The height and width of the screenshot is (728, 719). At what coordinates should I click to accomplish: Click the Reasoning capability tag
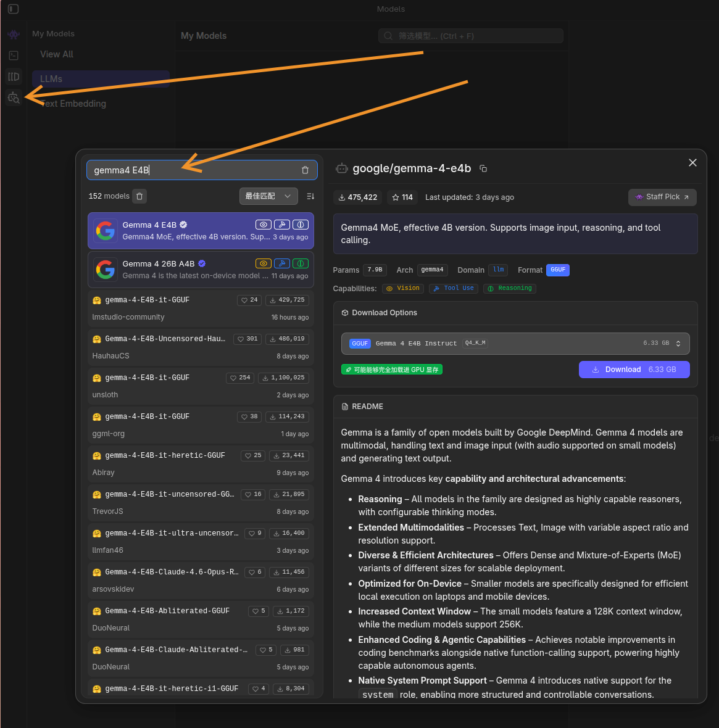coord(510,288)
